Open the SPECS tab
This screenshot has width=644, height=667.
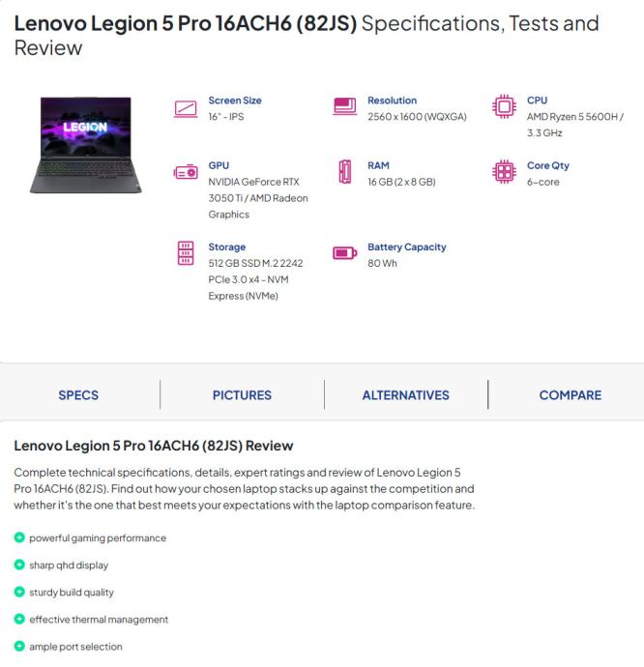tap(78, 395)
